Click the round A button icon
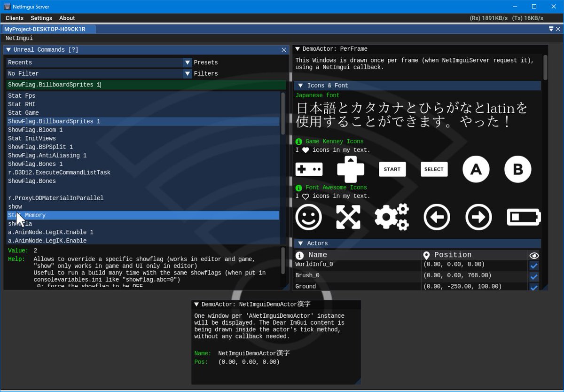Image resolution: width=564 pixels, height=392 pixels. 476,169
